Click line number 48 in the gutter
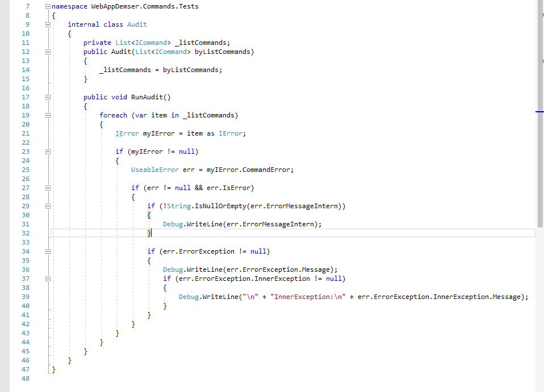This screenshot has height=392, width=544. (x=26, y=378)
